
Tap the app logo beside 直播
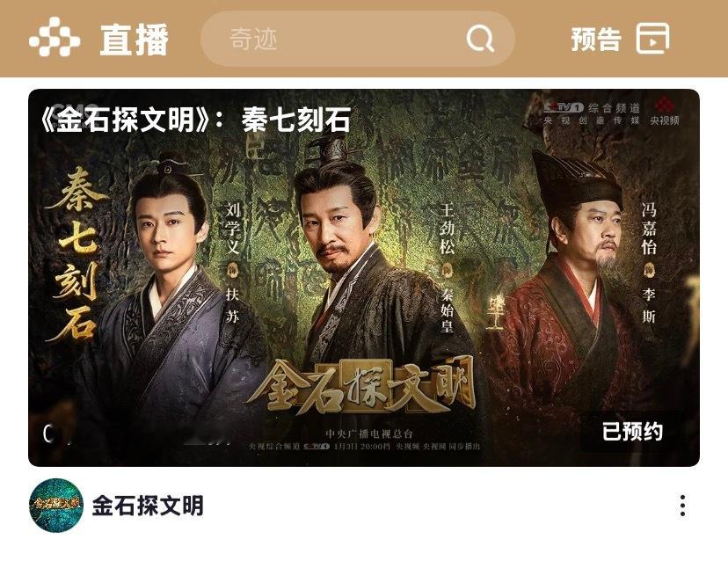55,37
